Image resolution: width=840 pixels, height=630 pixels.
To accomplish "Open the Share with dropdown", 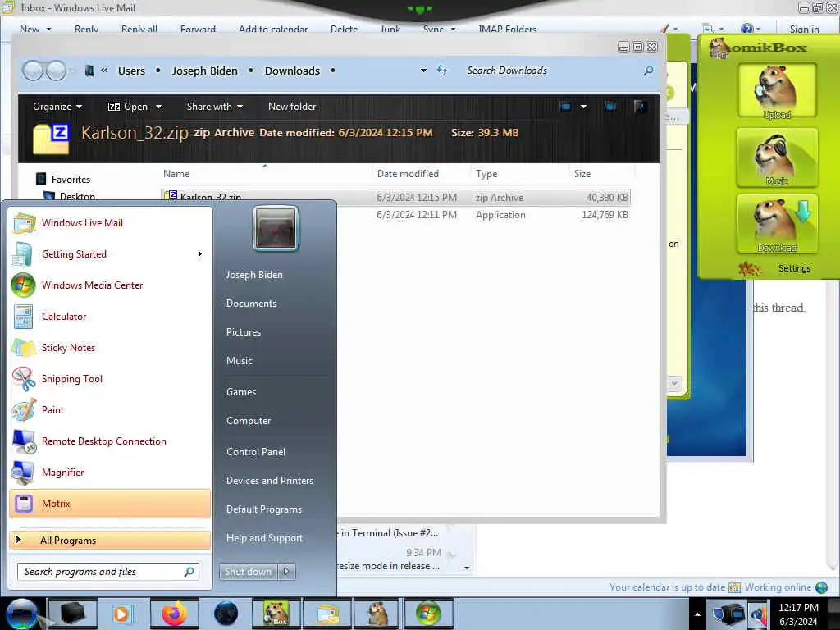I will (x=214, y=107).
